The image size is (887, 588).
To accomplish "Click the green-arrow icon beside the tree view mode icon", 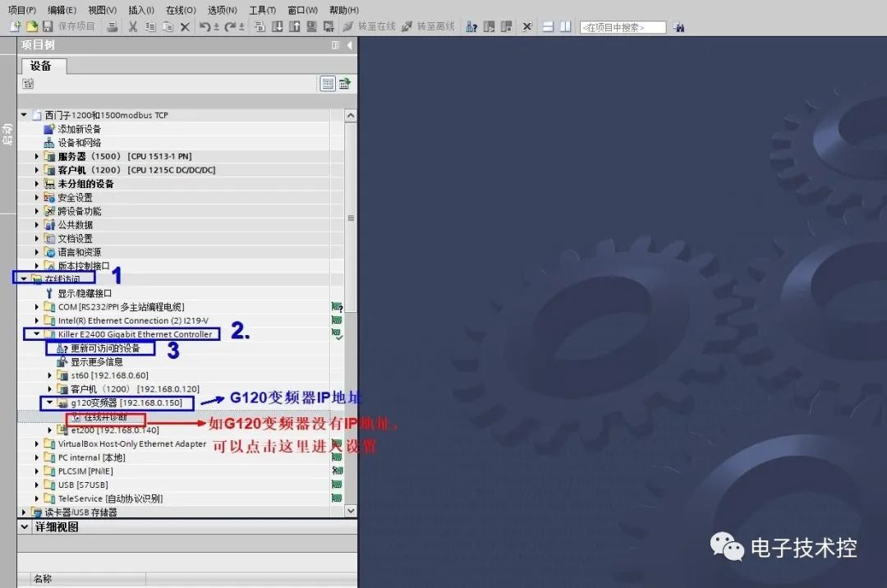I will coord(344,84).
